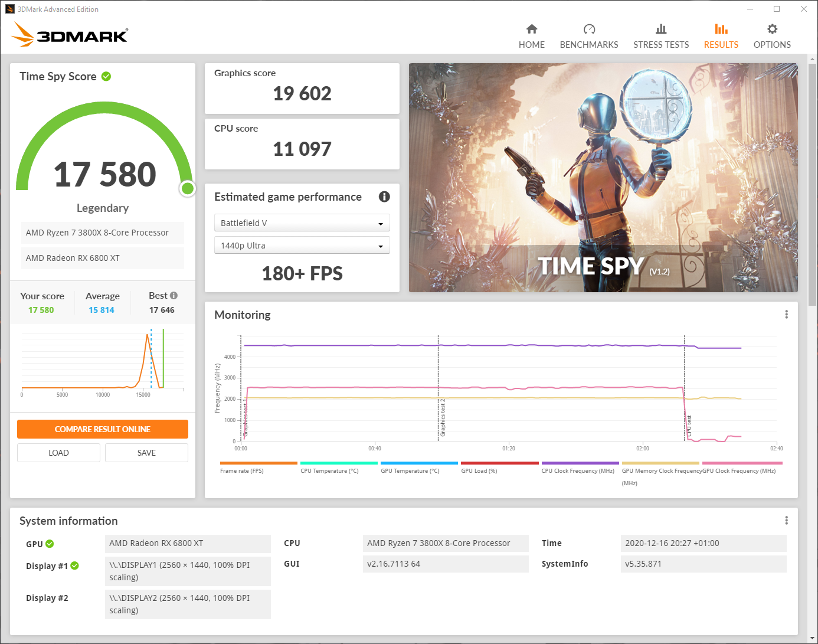Viewport: 818px width, 644px height.
Task: Click the Best score value 17 646
Action: point(162,310)
